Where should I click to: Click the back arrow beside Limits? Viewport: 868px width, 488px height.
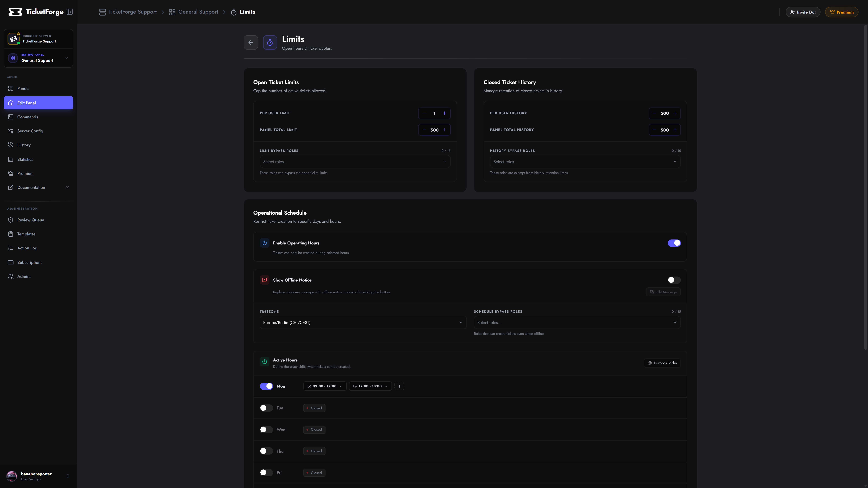pos(251,42)
